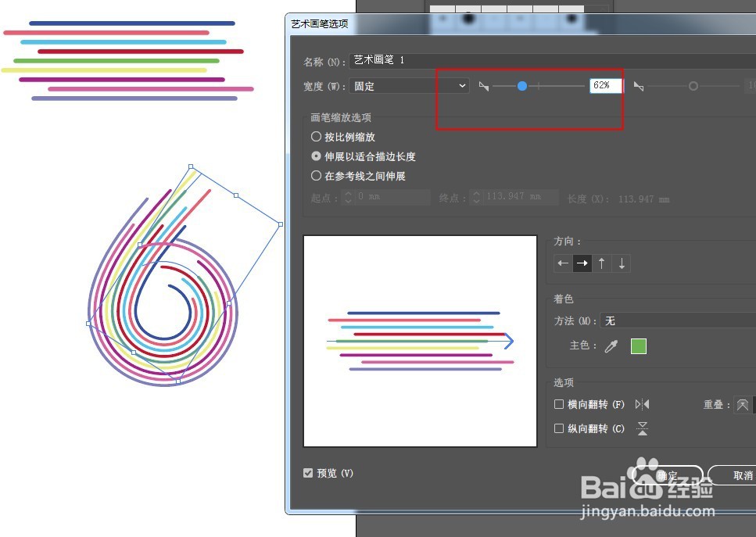Image resolution: width=756 pixels, height=537 pixels.
Task: Click the flip icon beside 纵向翻转
Action: [643, 428]
